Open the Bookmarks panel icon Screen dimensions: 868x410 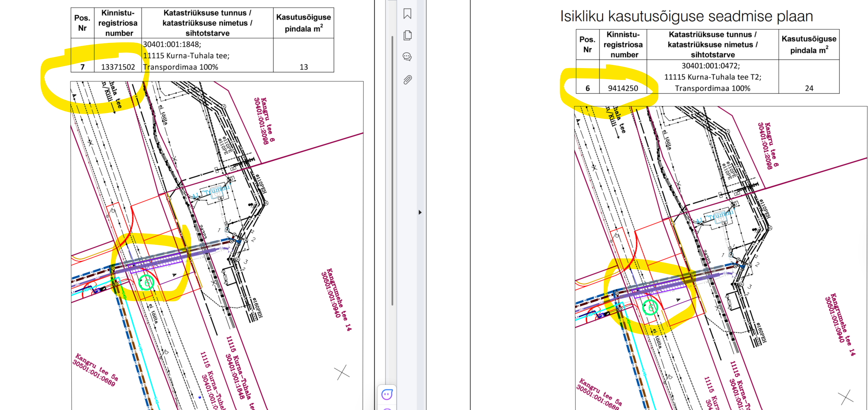coord(407,14)
